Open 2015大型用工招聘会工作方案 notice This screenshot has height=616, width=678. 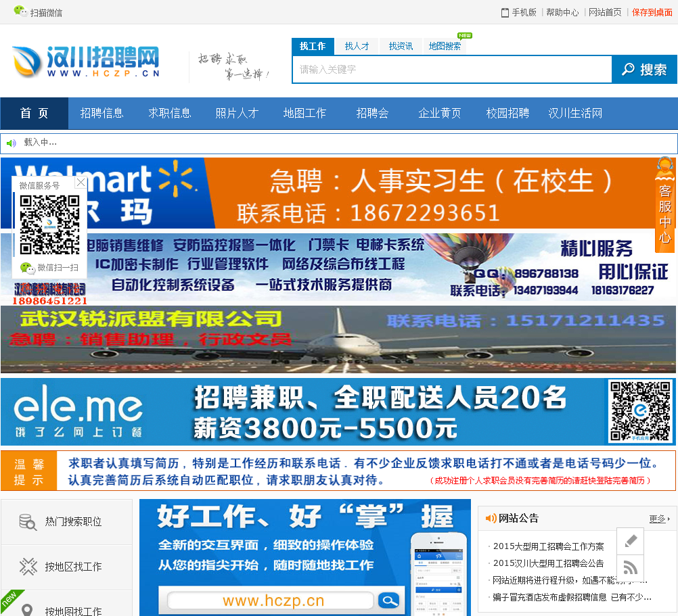pyautogui.click(x=548, y=546)
